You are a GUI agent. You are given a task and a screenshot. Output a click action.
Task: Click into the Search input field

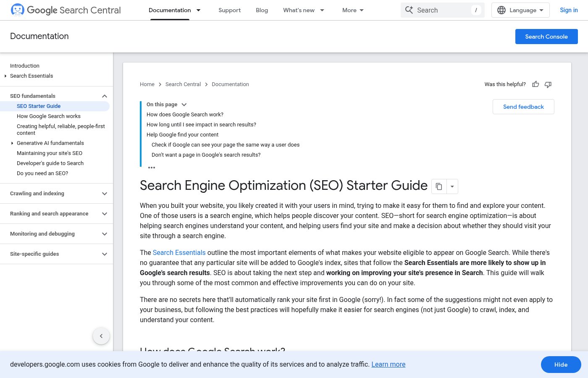click(443, 10)
